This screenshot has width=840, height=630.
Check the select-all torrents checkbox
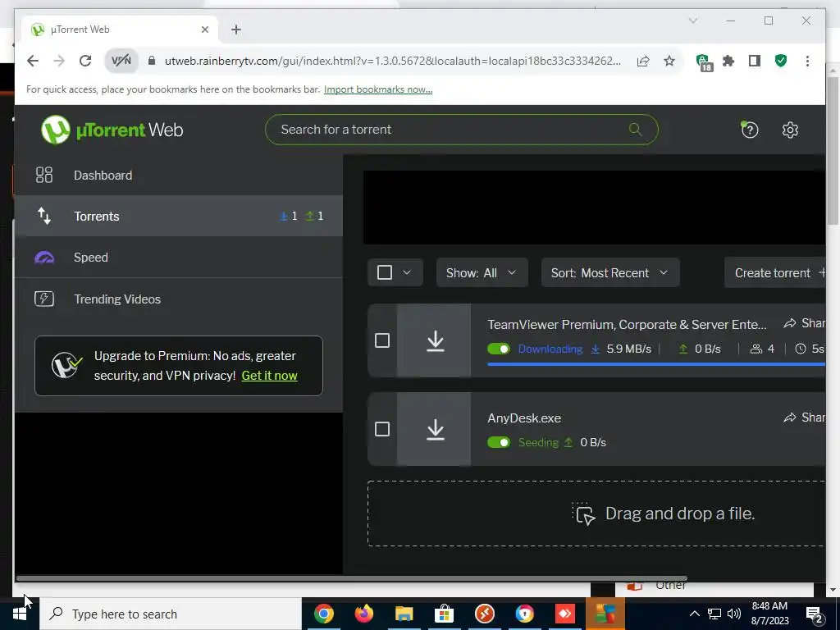385,272
